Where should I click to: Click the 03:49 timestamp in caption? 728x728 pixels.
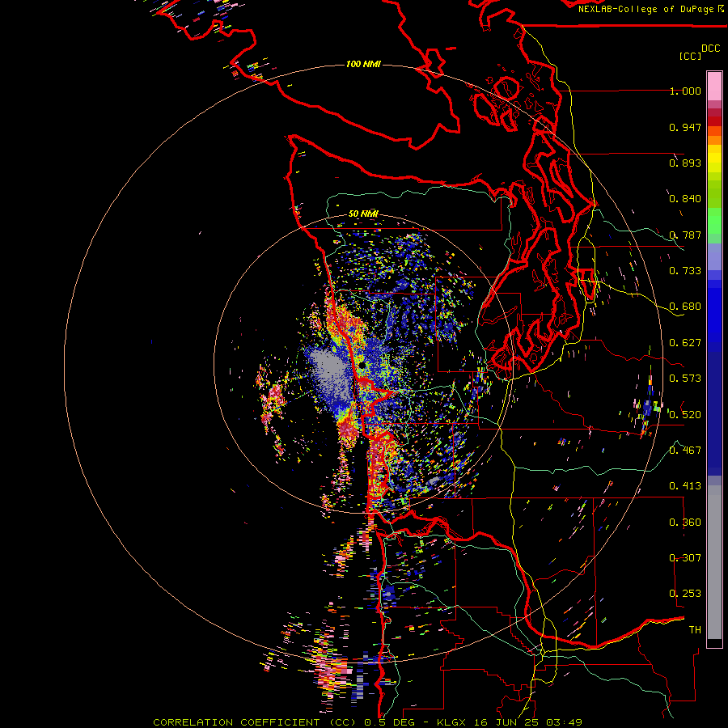click(x=564, y=722)
